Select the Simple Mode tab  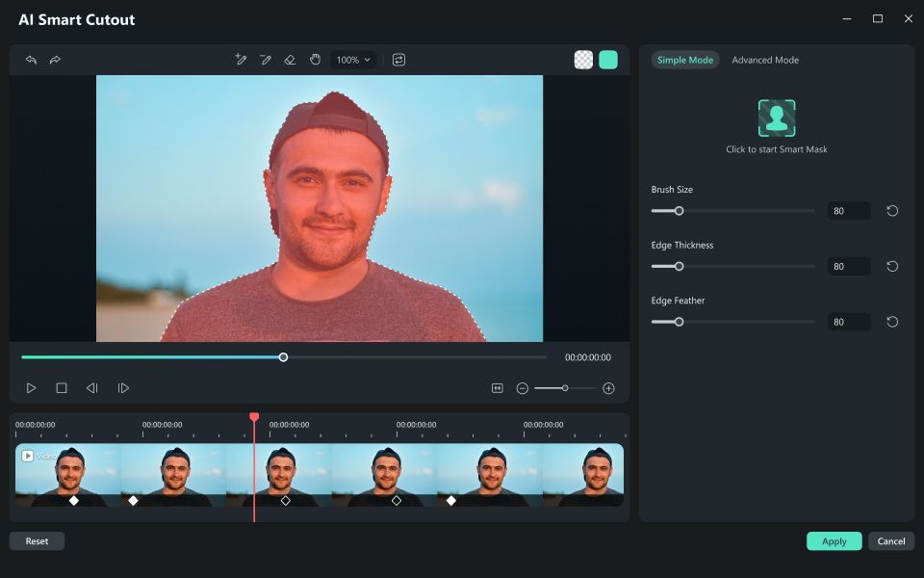[684, 59]
